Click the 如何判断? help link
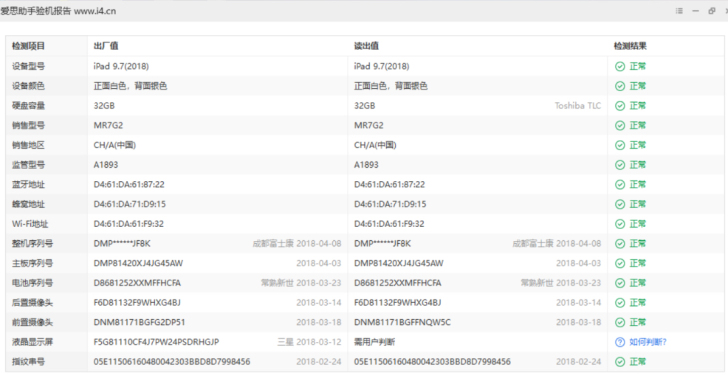Image resolution: width=728 pixels, height=377 pixels. tap(647, 342)
